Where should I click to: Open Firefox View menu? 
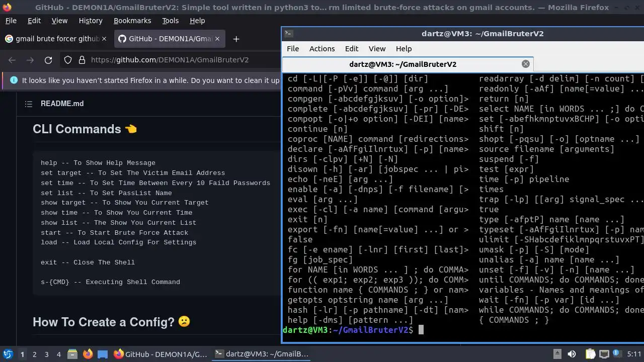(x=59, y=21)
